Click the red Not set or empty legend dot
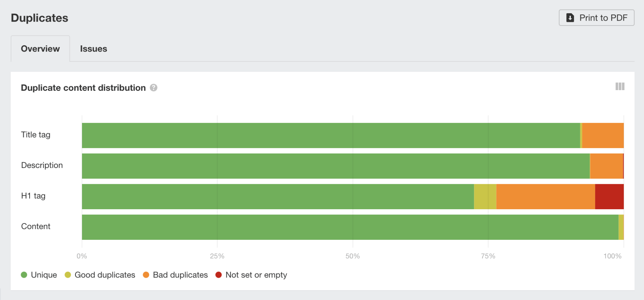 click(x=219, y=275)
